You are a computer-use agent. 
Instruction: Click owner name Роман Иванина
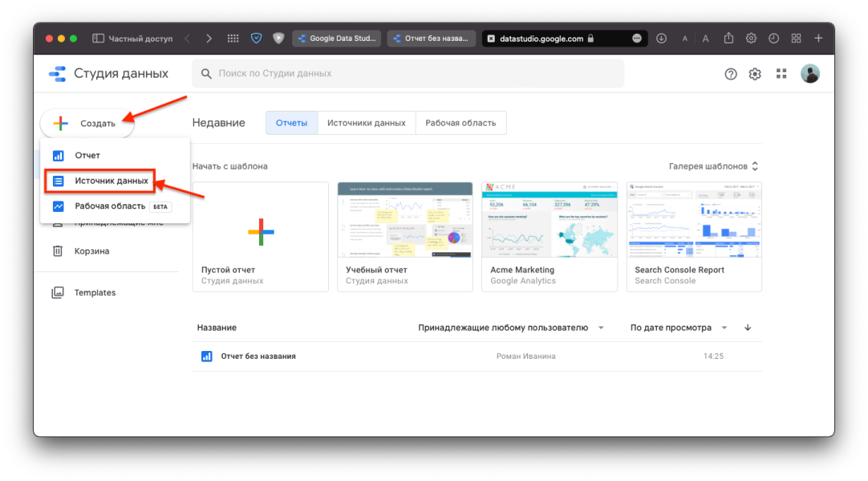coord(526,357)
